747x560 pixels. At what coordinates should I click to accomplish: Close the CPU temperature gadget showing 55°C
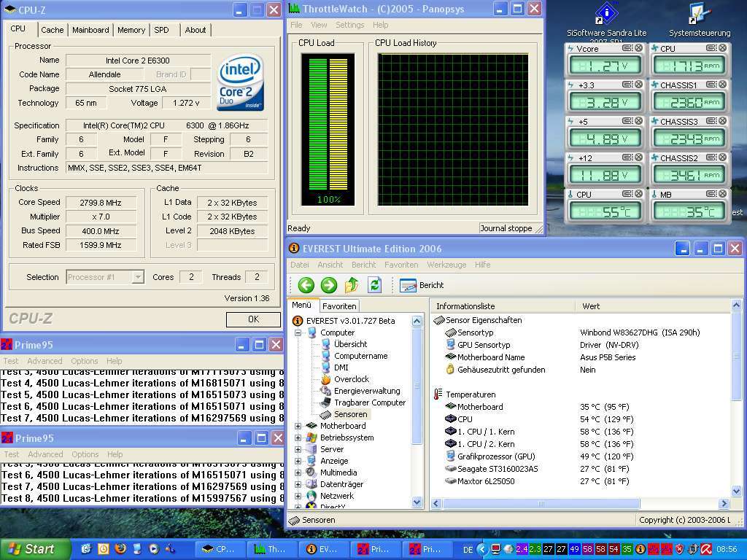pyautogui.click(x=638, y=194)
